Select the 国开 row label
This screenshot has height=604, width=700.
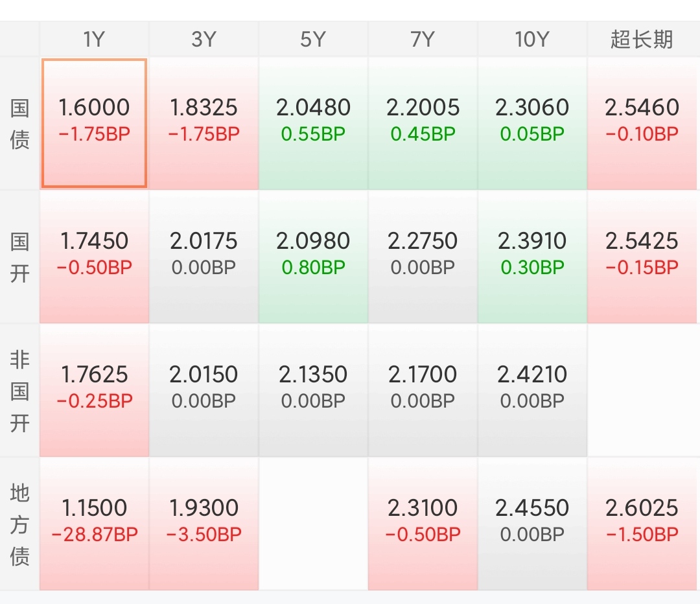(19, 257)
